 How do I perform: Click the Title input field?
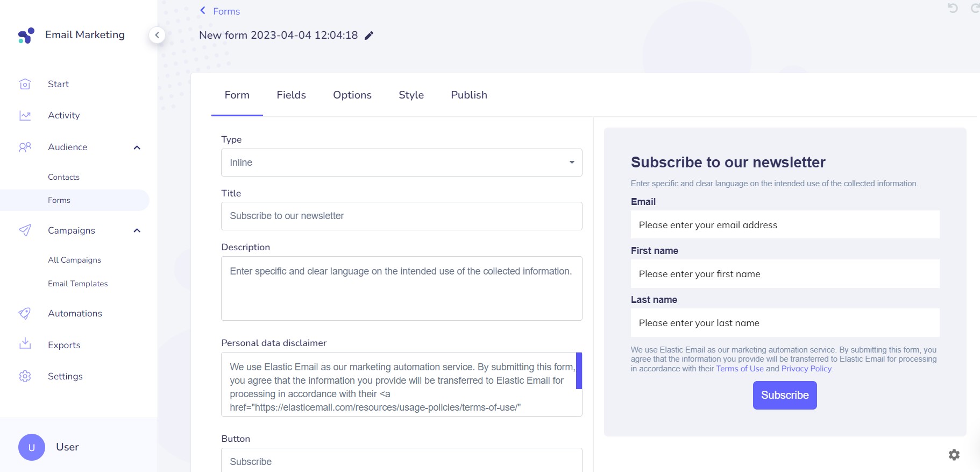pyautogui.click(x=402, y=216)
